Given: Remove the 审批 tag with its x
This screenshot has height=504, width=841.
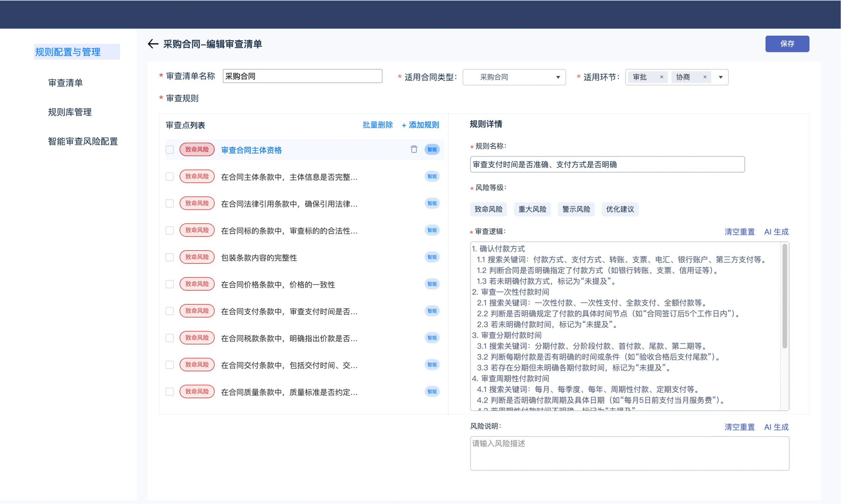Looking at the screenshot, I should tap(661, 77).
